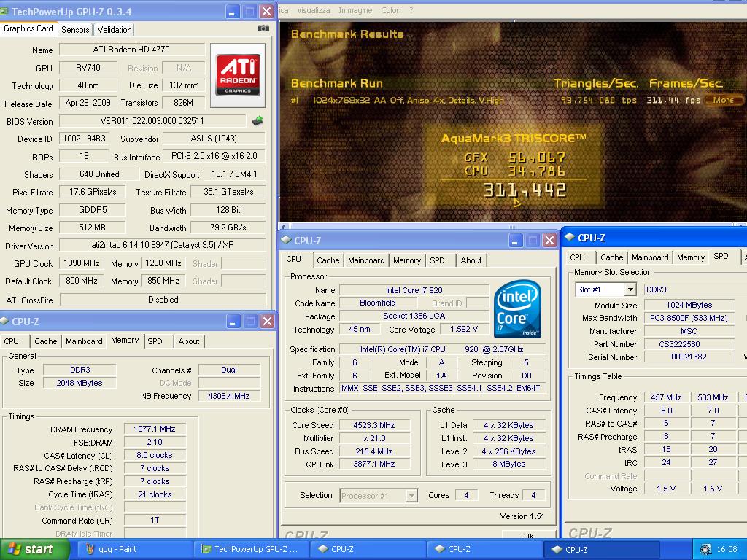Image resolution: width=747 pixels, height=560 pixels.
Task: Open the ? help menu in Paint
Action: (x=411, y=10)
